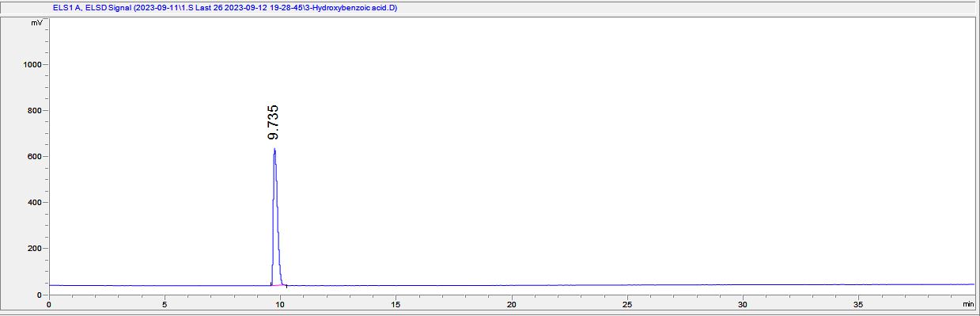The image size is (980, 316).
Task: Click the 5 minute tick on x-axis
Action: coord(165,304)
